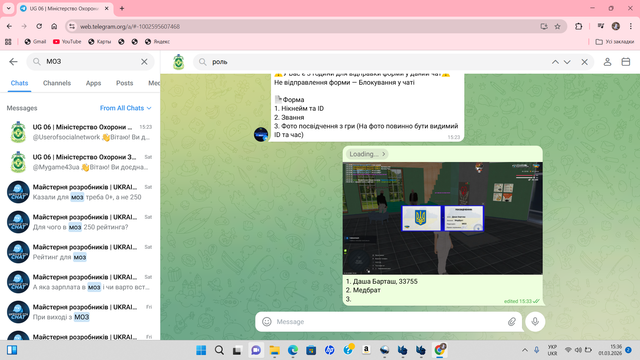The image size is (640, 360).
Task: Open the Gmail bookmark
Action: click(35, 42)
